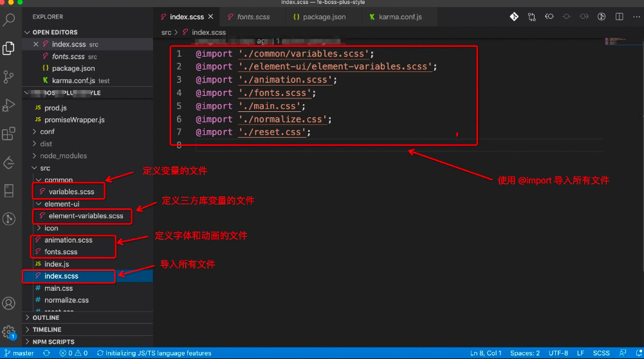
Task: Click the master branch in status bar
Action: tap(19, 353)
